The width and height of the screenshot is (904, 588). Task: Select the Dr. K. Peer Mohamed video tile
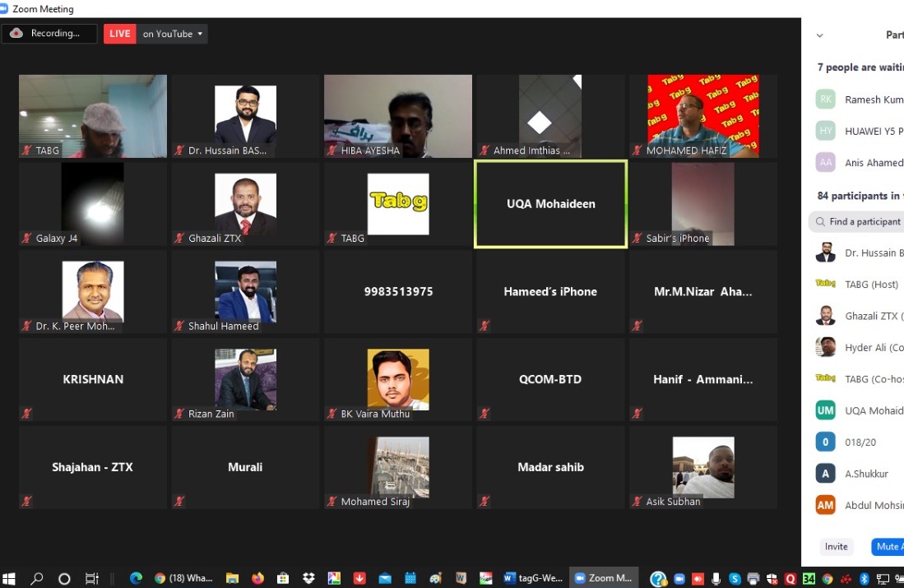coord(92,291)
